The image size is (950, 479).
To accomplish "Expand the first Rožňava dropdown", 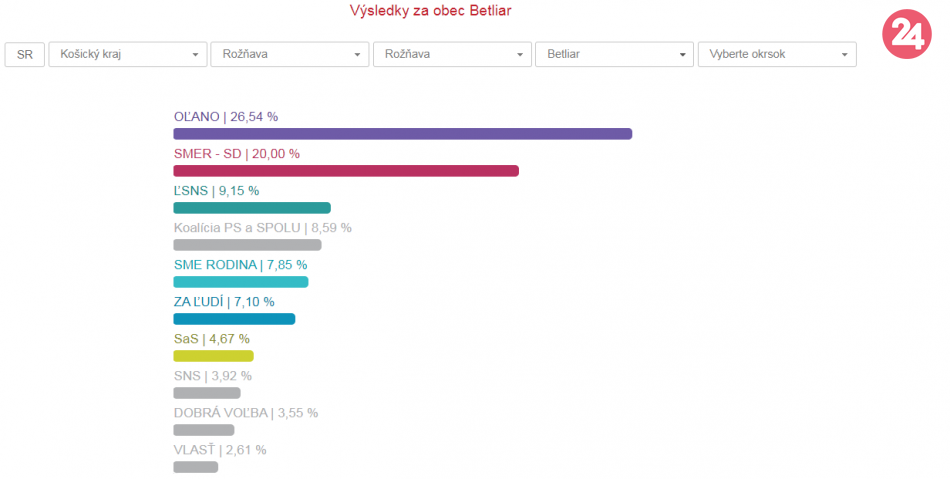I will (x=289, y=54).
